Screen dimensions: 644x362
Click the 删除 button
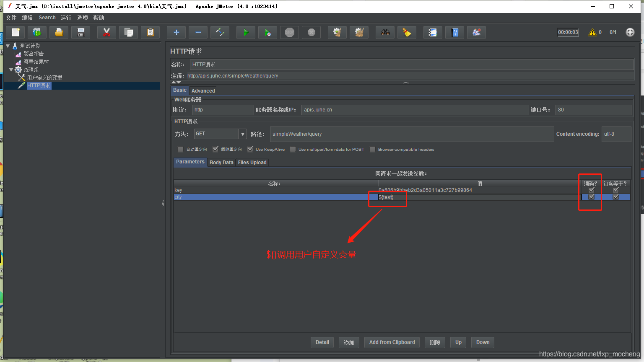click(435, 342)
